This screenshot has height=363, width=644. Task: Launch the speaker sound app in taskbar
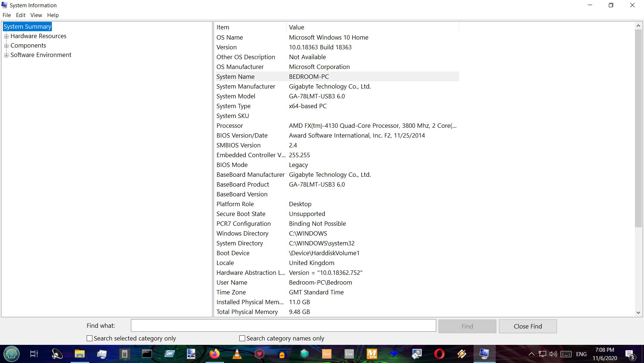coord(57,354)
